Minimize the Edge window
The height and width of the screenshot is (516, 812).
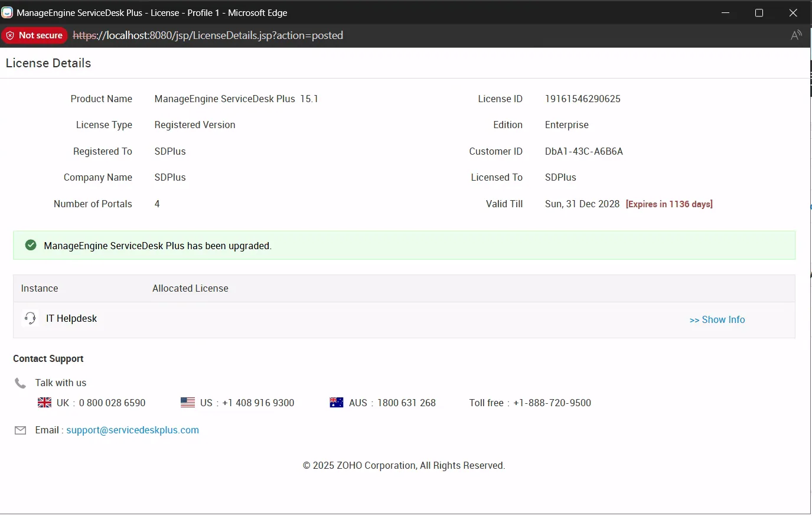click(726, 12)
